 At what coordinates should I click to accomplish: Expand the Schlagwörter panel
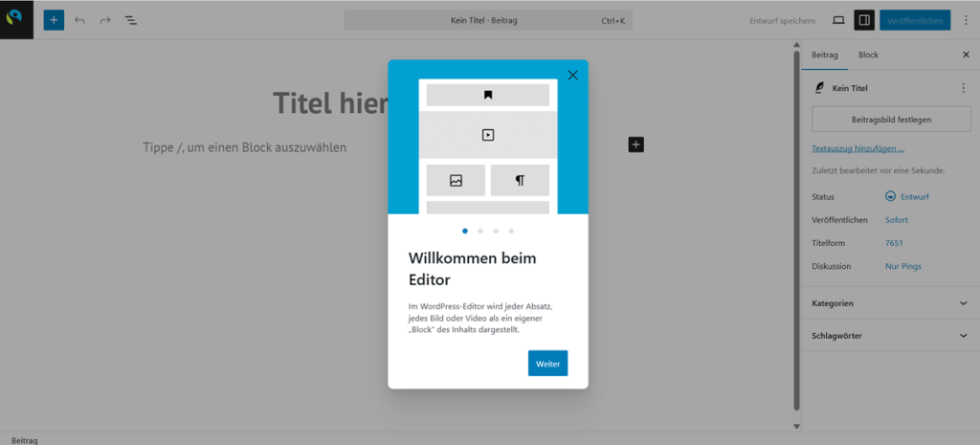[891, 336]
